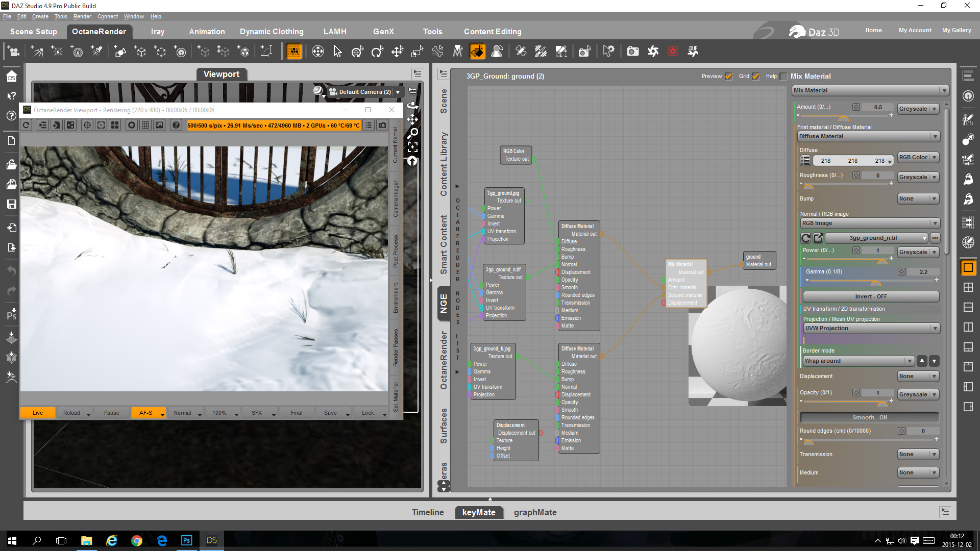Create new spotlight icon in toolbar
Screen dimensions: 980x551
[x=96, y=52]
